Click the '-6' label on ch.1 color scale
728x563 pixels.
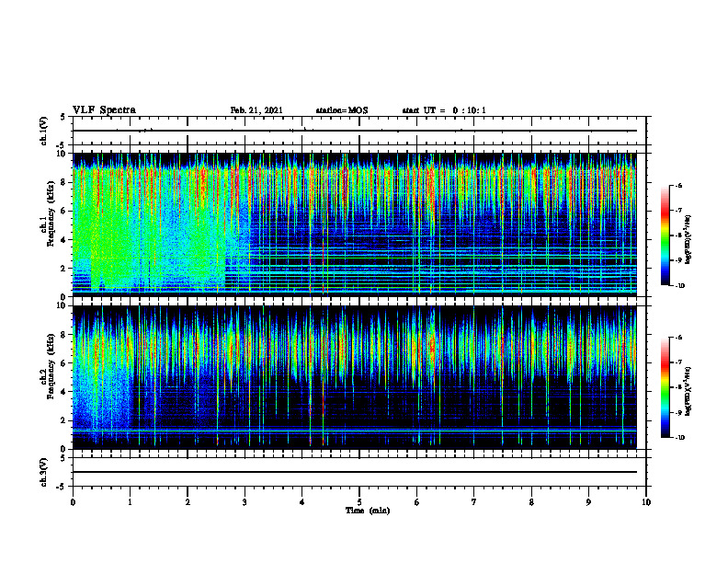point(678,186)
